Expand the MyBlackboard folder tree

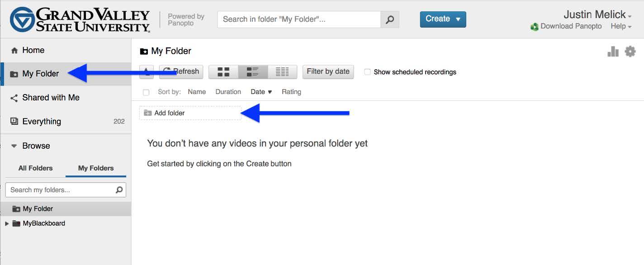tap(7, 223)
